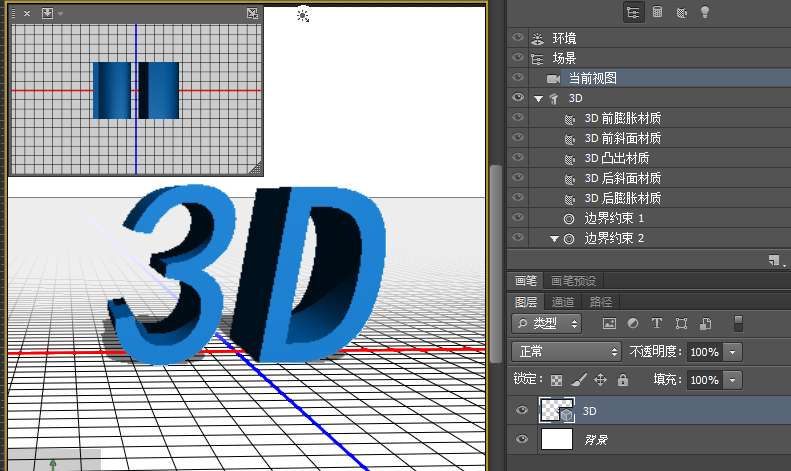Click shape layer filter icon
The image size is (791, 471).
(x=682, y=324)
